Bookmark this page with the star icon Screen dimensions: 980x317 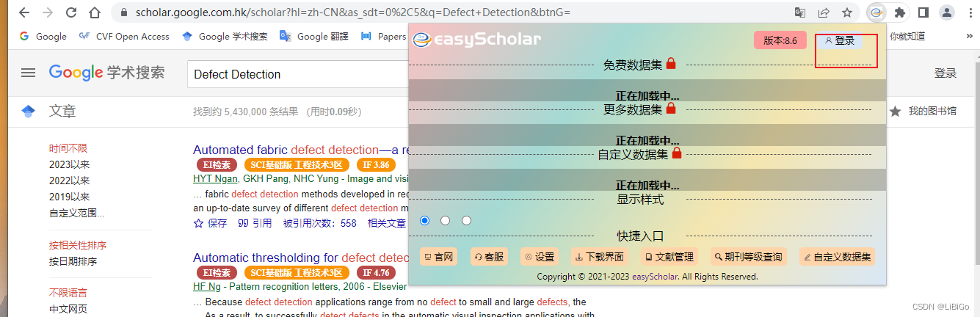tap(847, 12)
